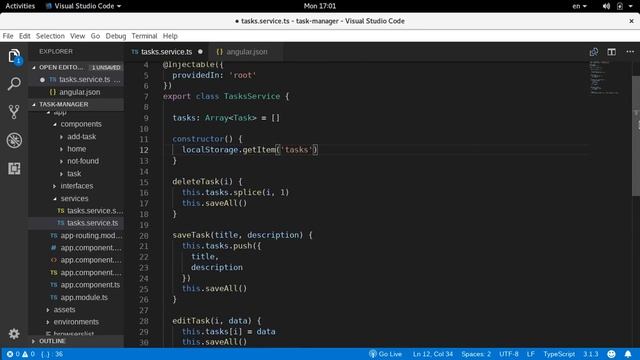This screenshot has height=360, width=640.
Task: Open app.component.ts in explorer
Action: [x=76, y=285]
